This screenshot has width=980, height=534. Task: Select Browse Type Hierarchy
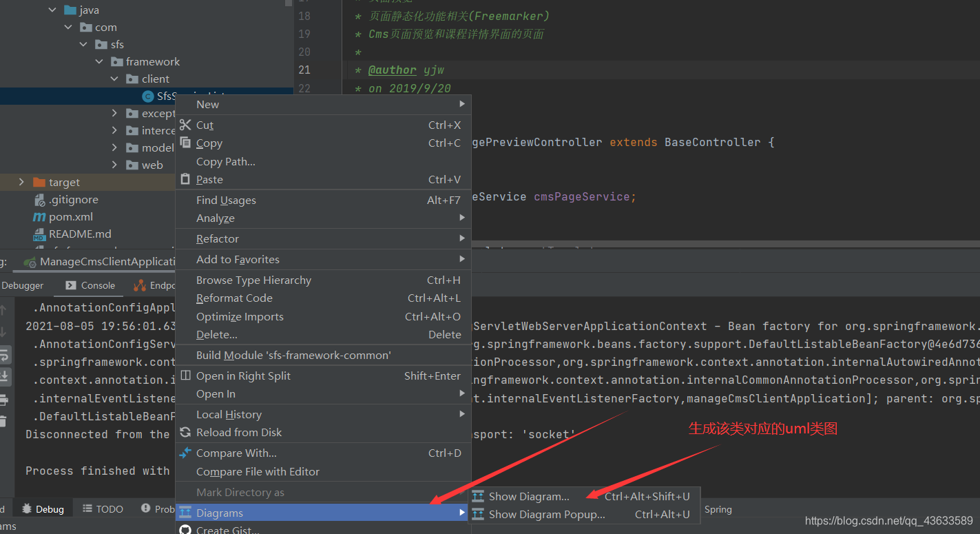(x=323, y=280)
